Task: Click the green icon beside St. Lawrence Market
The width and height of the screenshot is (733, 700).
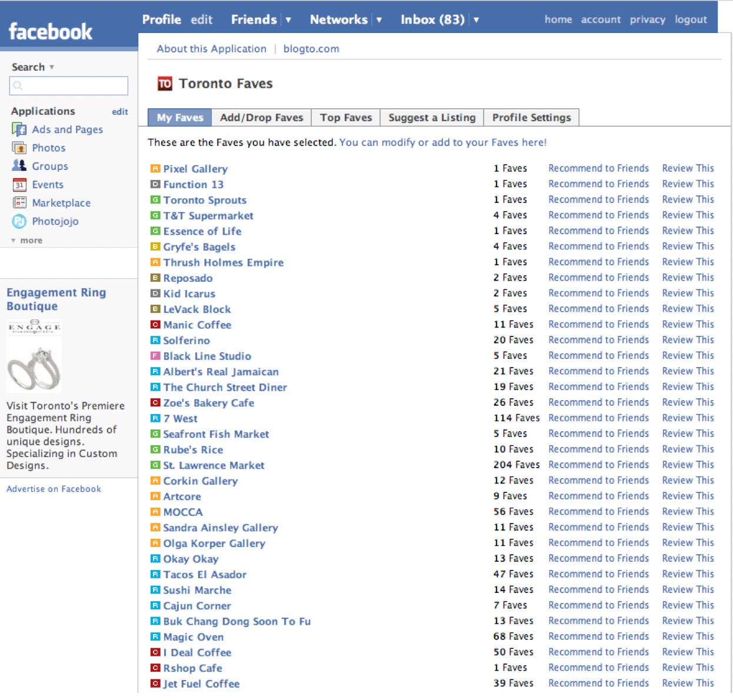Action: coord(155,465)
